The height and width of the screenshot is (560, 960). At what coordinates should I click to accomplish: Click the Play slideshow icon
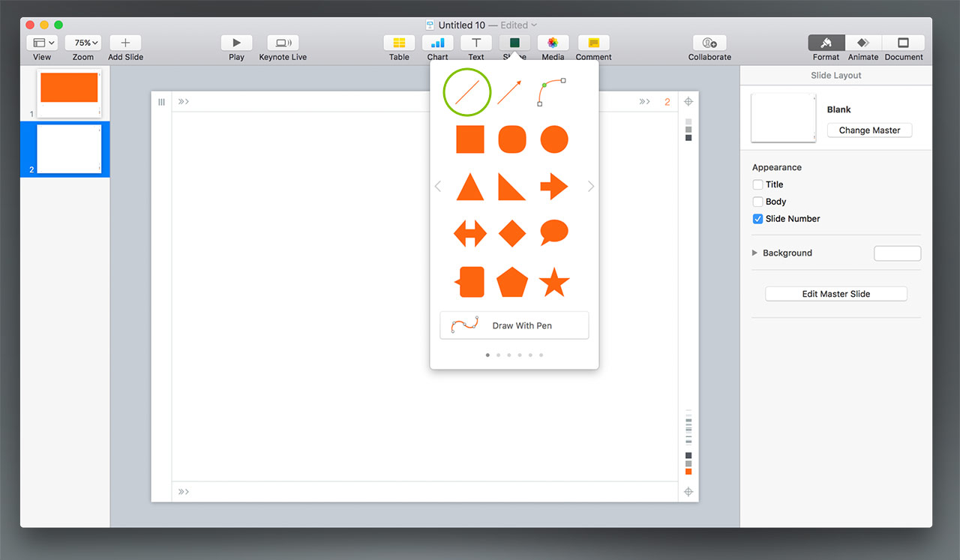[236, 43]
